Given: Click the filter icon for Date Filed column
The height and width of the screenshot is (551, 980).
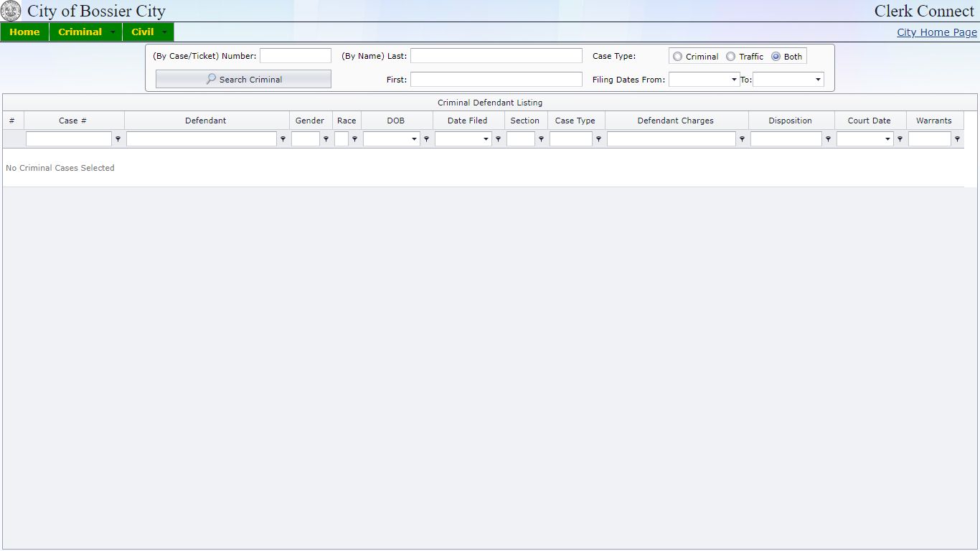Looking at the screenshot, I should click(x=498, y=139).
